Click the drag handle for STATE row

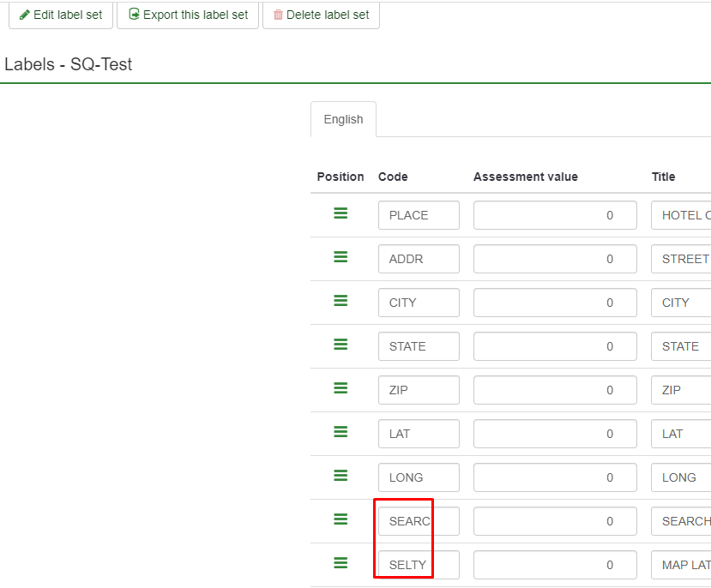(340, 345)
